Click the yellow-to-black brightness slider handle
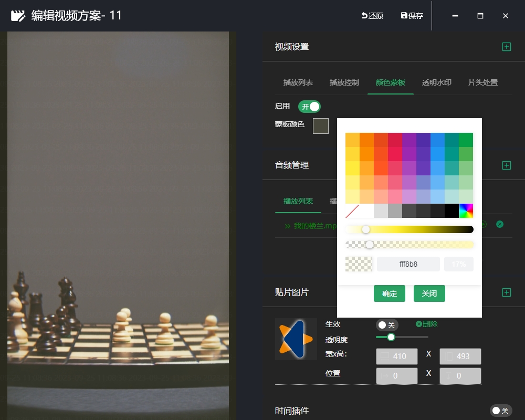 point(366,229)
